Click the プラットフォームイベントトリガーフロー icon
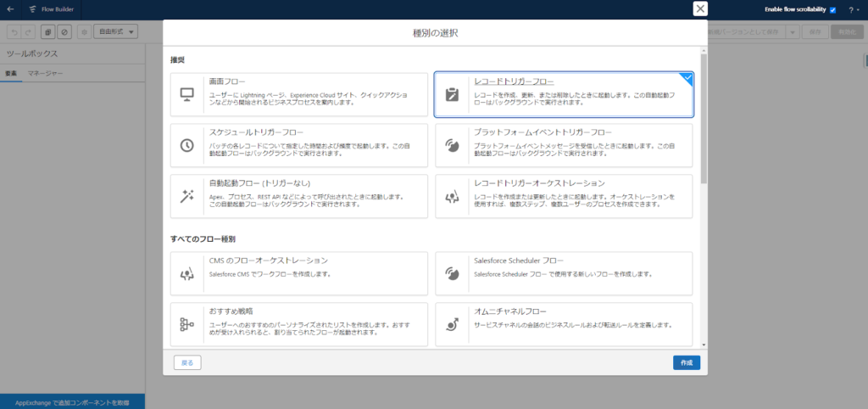 pos(452,145)
